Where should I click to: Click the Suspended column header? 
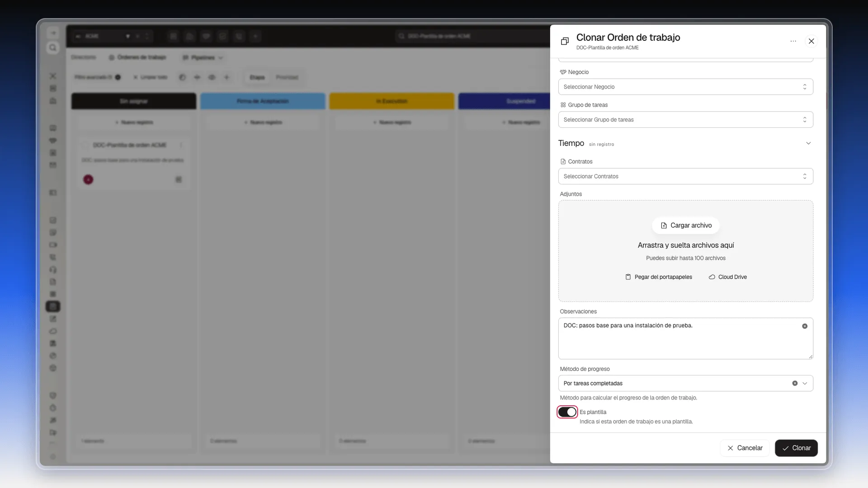click(x=504, y=101)
